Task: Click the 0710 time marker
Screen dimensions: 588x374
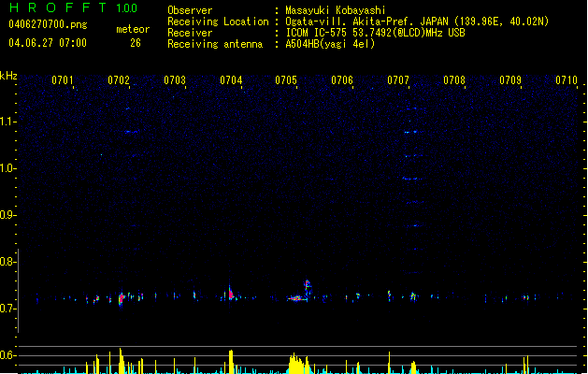Action: point(566,80)
